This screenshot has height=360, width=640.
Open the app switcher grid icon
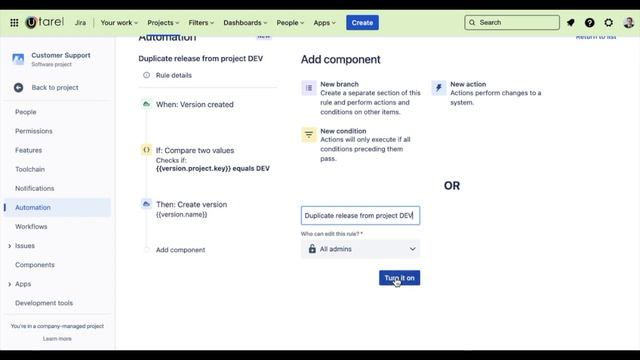[x=14, y=23]
